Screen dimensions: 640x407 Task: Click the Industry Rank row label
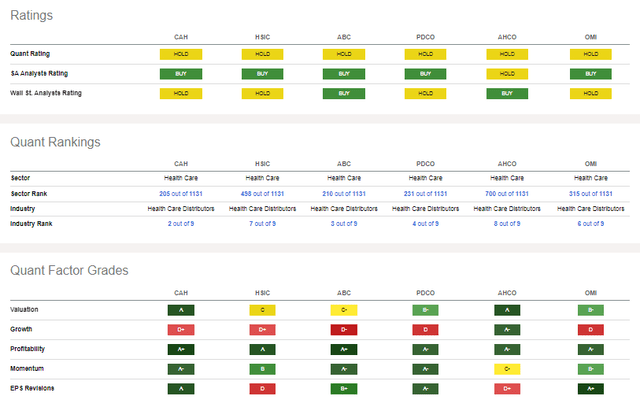(x=31, y=224)
